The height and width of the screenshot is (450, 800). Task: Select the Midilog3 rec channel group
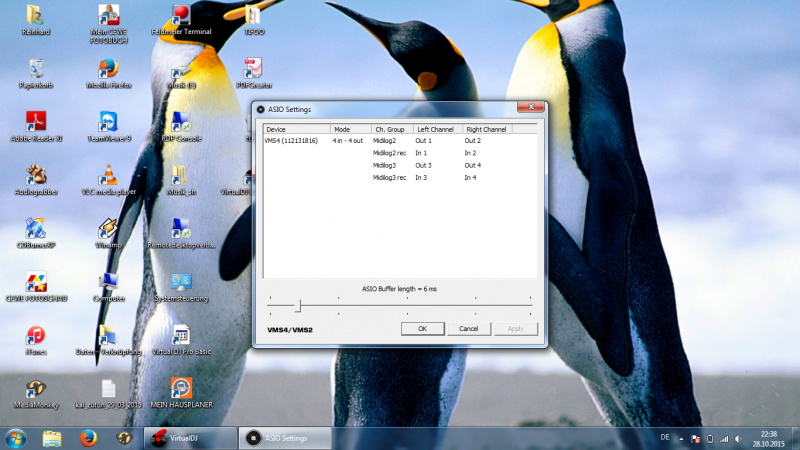[389, 178]
